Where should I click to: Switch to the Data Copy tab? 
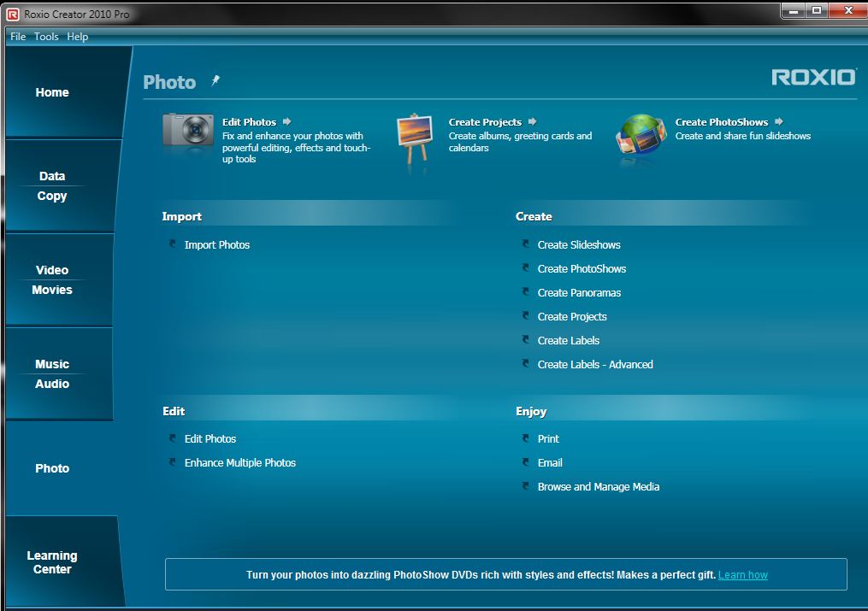[61, 185]
